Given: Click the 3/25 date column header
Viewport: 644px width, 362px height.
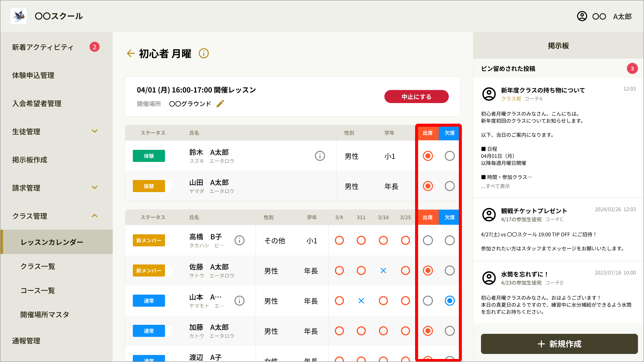Looking at the screenshot, I should coord(406,217).
